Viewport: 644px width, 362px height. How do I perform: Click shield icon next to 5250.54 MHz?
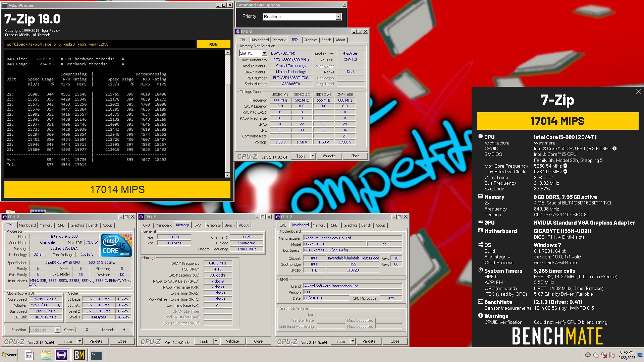click(565, 166)
